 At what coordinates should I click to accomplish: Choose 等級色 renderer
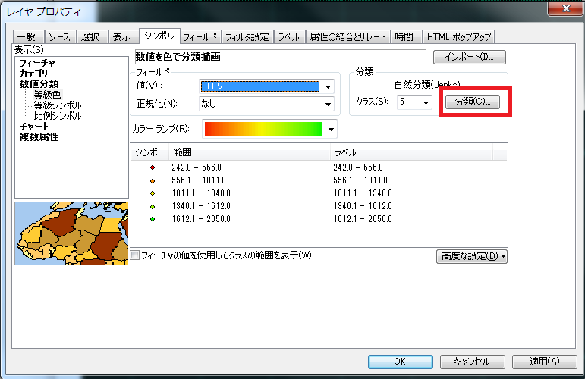pyautogui.click(x=47, y=95)
